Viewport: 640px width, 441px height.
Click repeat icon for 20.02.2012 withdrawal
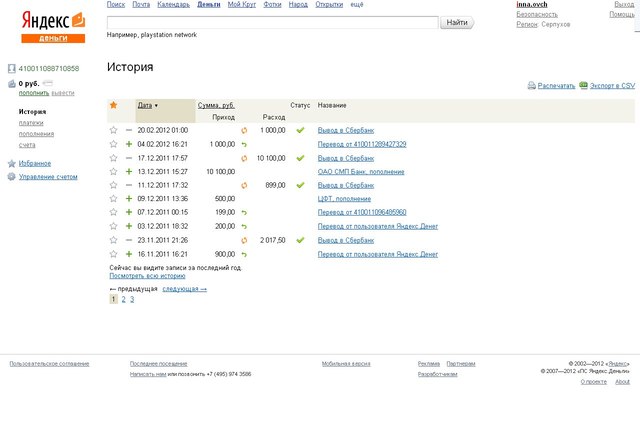point(244,131)
